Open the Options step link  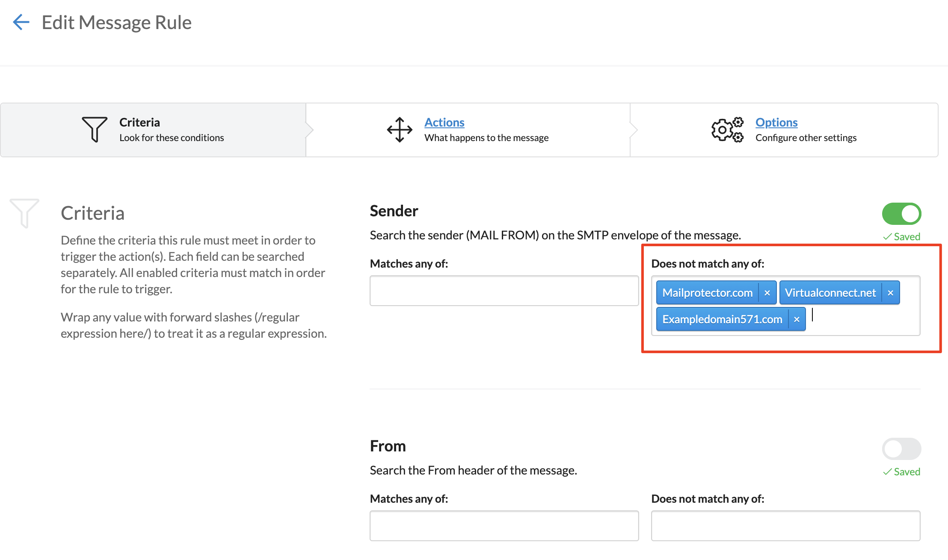tap(776, 122)
